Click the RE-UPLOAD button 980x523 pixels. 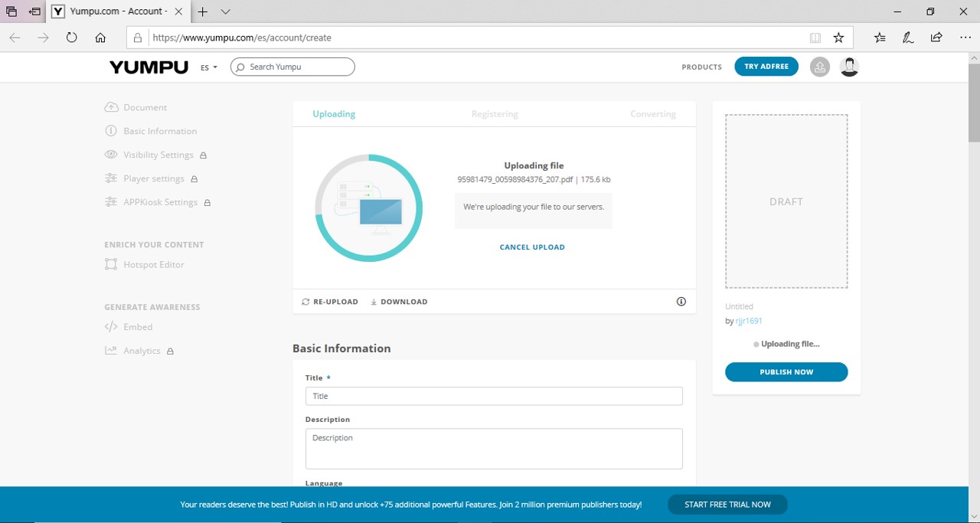click(x=330, y=302)
